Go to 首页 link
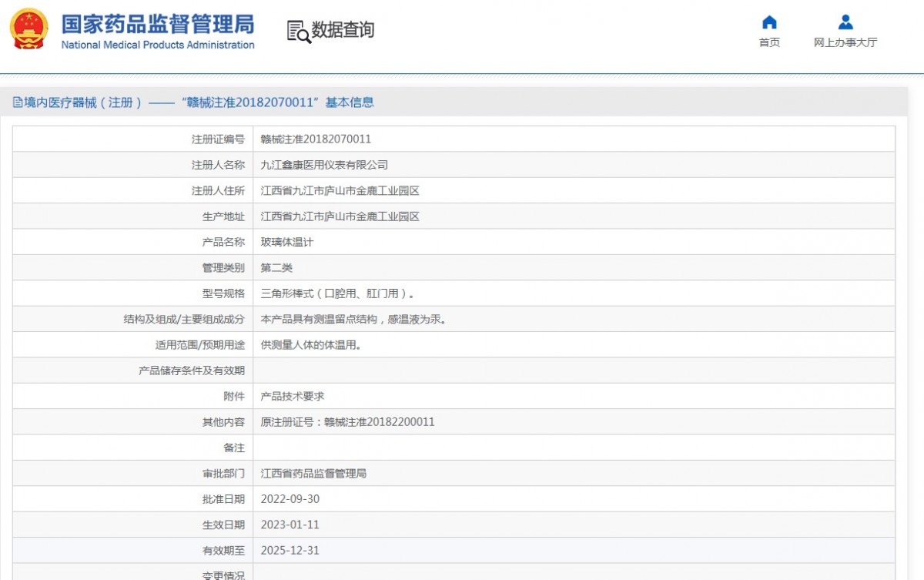The height and width of the screenshot is (580, 924). (769, 42)
